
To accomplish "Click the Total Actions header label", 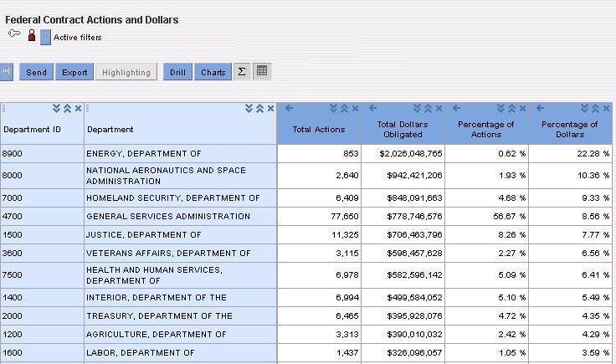I will click(319, 129).
